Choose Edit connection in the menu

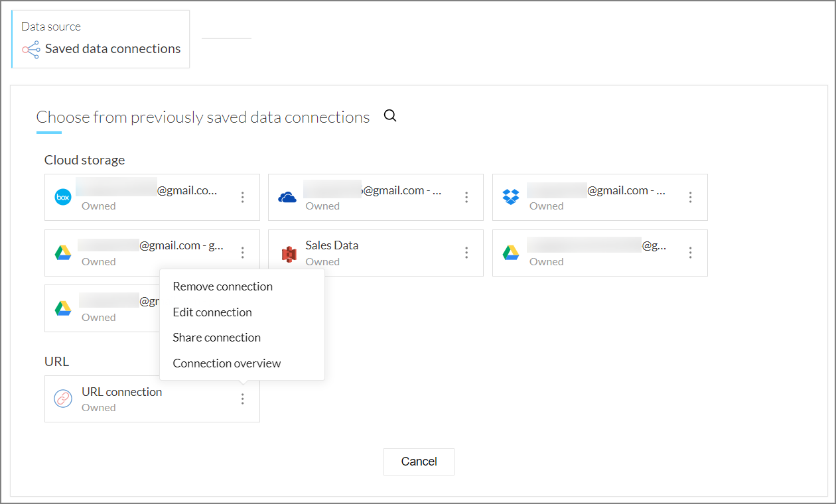click(212, 312)
